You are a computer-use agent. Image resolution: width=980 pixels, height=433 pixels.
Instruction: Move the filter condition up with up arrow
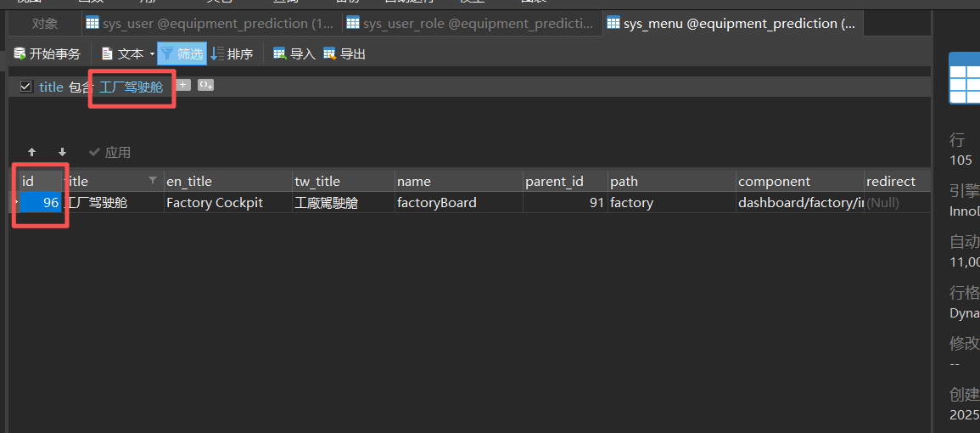tap(32, 152)
